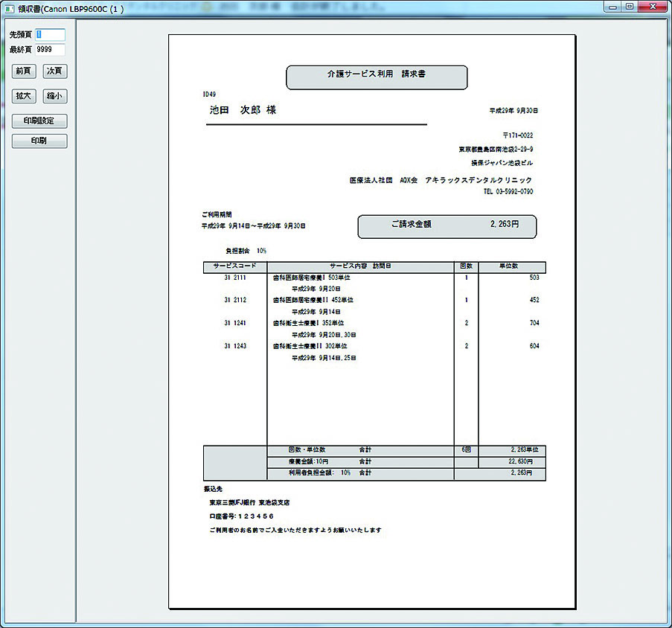Select the service code 31 2111 row

[x=234, y=278]
